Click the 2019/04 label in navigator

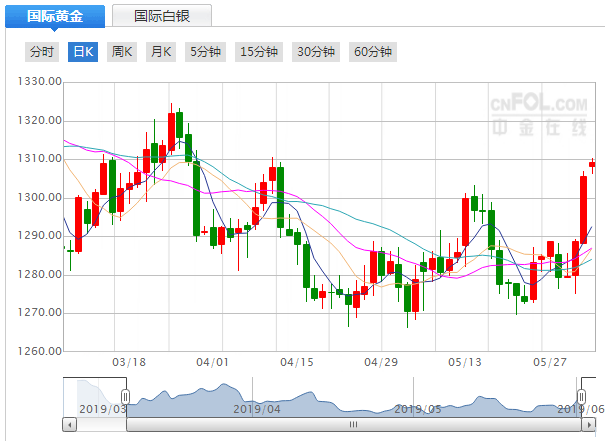pos(257,408)
